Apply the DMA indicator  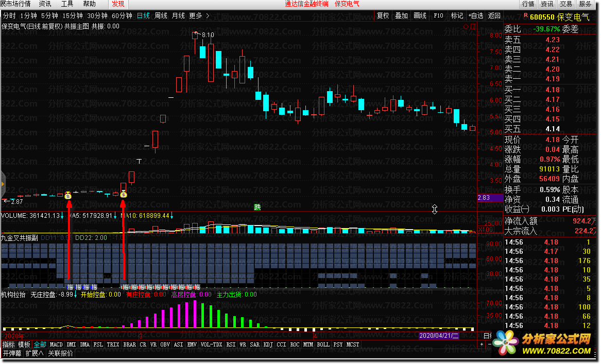click(84, 344)
